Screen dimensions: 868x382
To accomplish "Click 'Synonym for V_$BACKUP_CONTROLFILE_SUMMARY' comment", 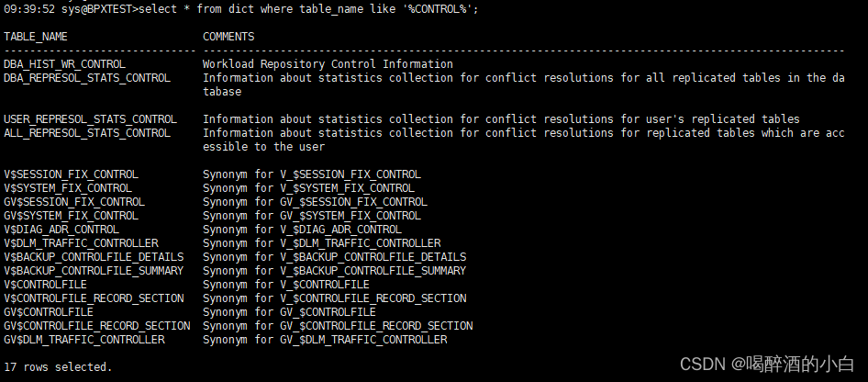I will coord(334,271).
